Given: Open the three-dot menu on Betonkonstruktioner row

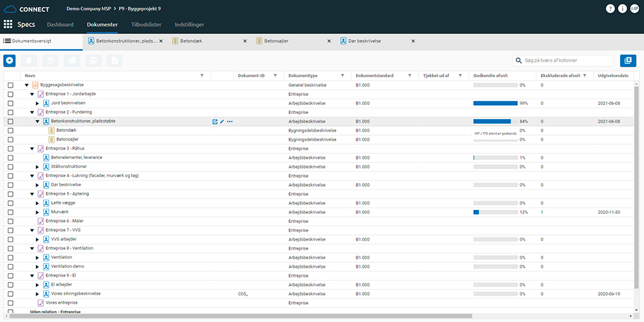Looking at the screenshot, I should 230,121.
